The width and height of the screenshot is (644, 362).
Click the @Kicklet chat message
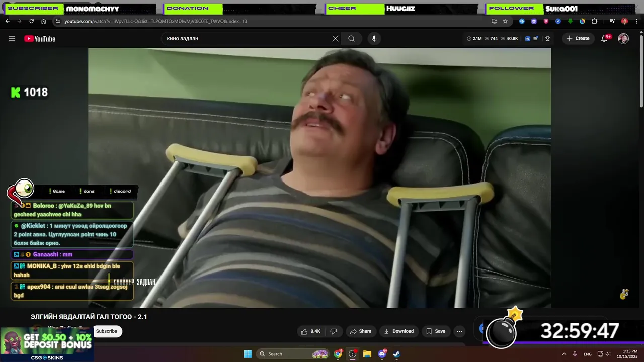72,235
